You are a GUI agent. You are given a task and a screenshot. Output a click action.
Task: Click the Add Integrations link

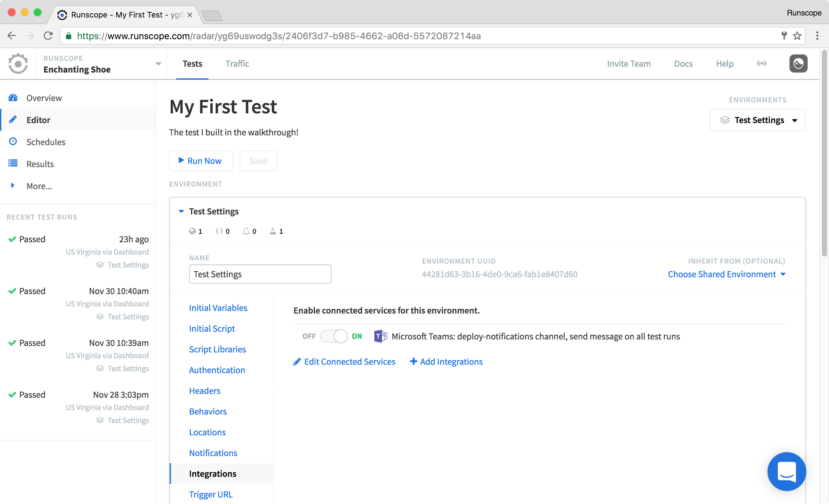[446, 361]
